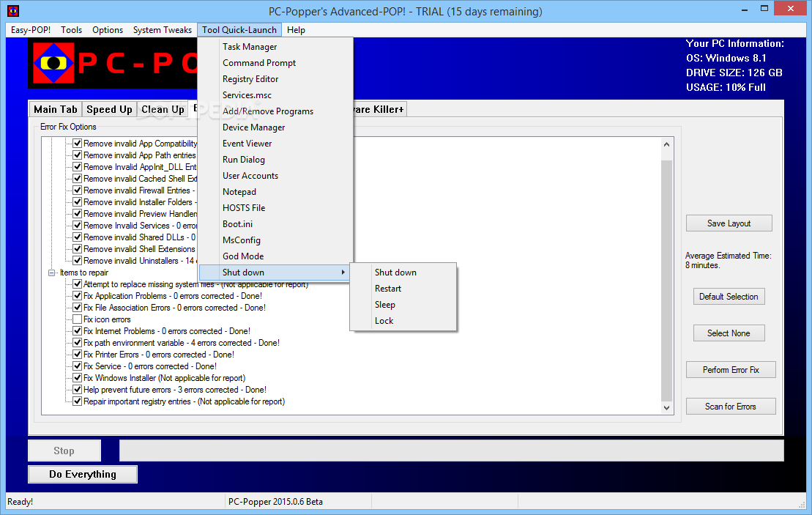Open Services.msc from the menu
812x515 pixels.
(x=275, y=95)
